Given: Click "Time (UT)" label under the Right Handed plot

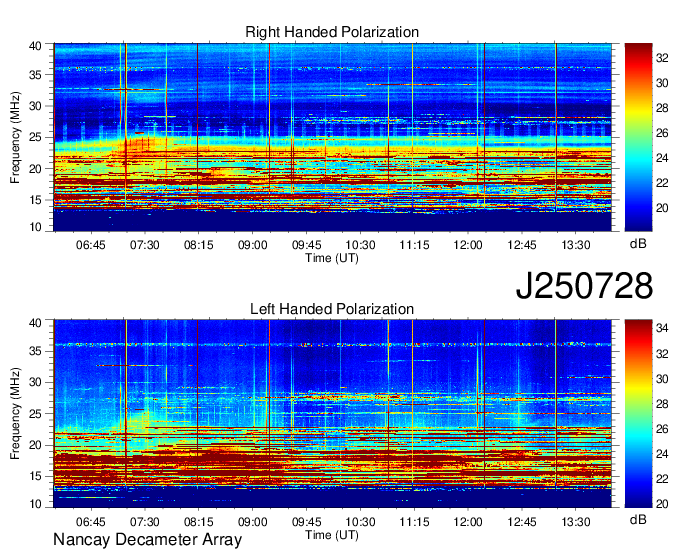Looking at the screenshot, I should [x=332, y=258].
